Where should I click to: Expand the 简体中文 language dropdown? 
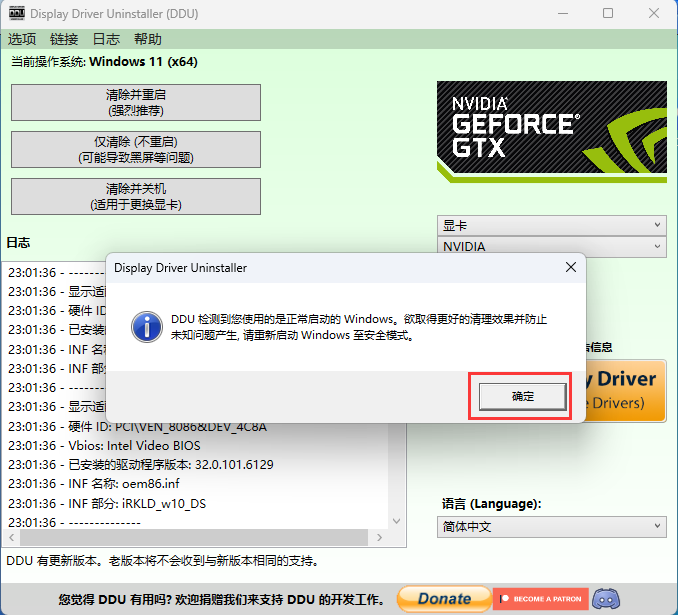tap(551, 526)
